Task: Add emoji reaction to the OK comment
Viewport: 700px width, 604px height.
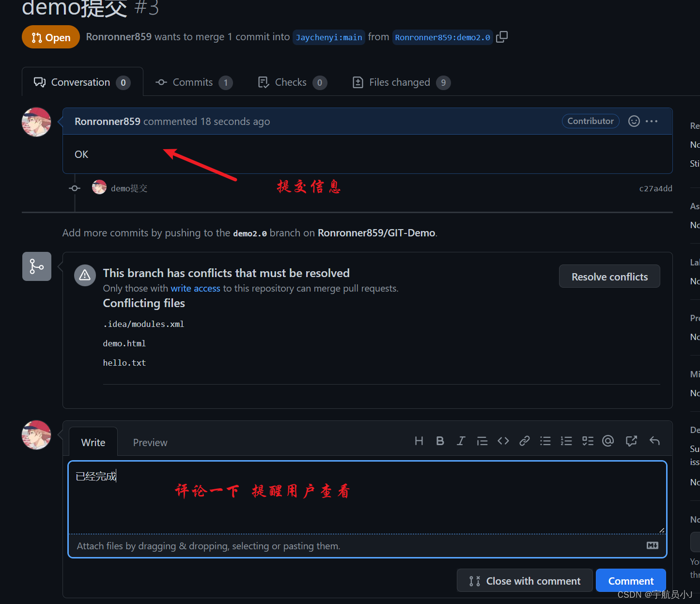Action: (634, 121)
